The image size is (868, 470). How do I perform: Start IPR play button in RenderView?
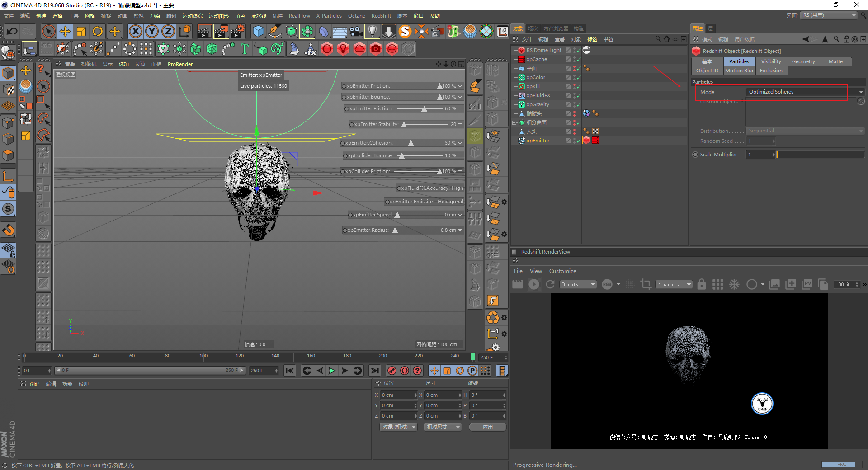click(534, 284)
